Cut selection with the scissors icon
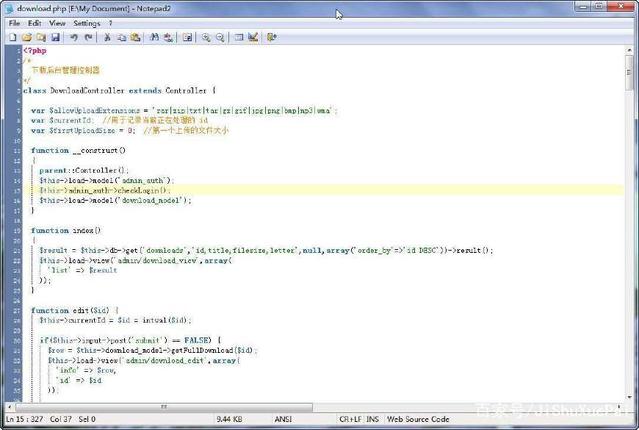This screenshot has width=639, height=430. tap(107, 37)
